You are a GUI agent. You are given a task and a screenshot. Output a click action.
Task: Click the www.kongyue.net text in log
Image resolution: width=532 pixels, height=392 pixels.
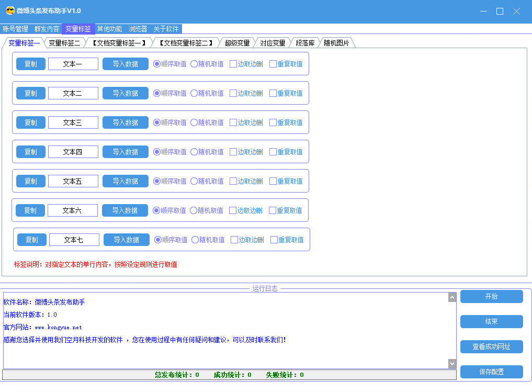point(58,327)
